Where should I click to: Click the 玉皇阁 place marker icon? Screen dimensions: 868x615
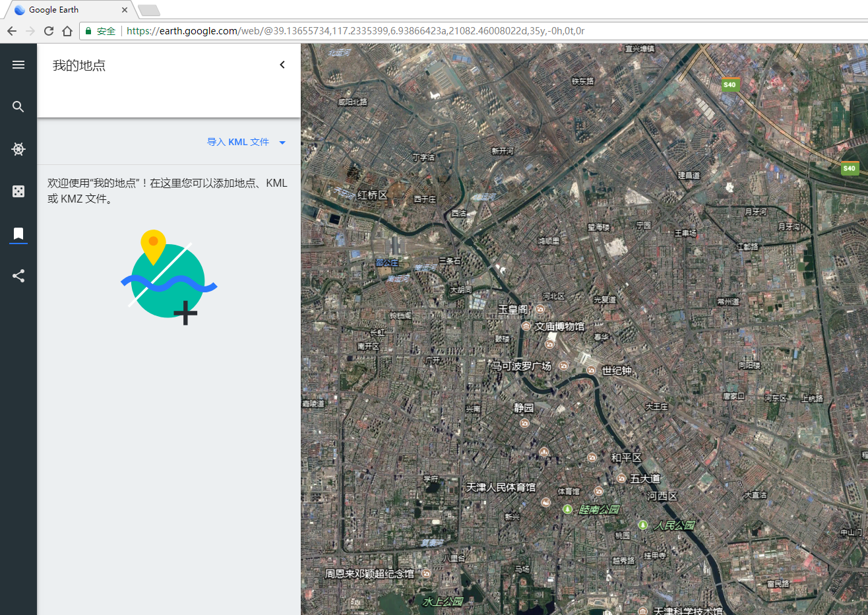tap(540, 309)
